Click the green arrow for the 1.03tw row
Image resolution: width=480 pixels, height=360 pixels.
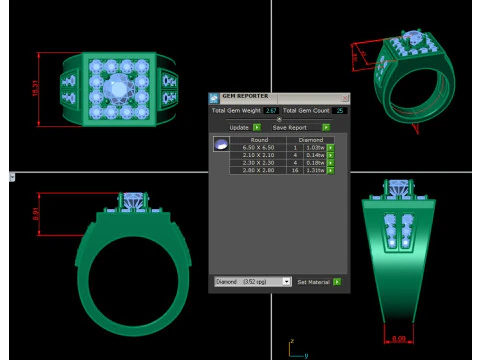tap(330, 148)
